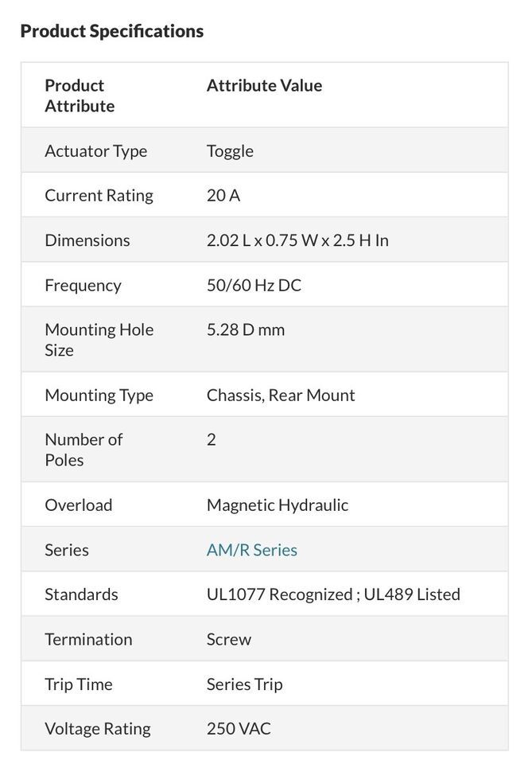Select the 5.28 D mm value
This screenshot has width=532, height=764.
coord(246,329)
